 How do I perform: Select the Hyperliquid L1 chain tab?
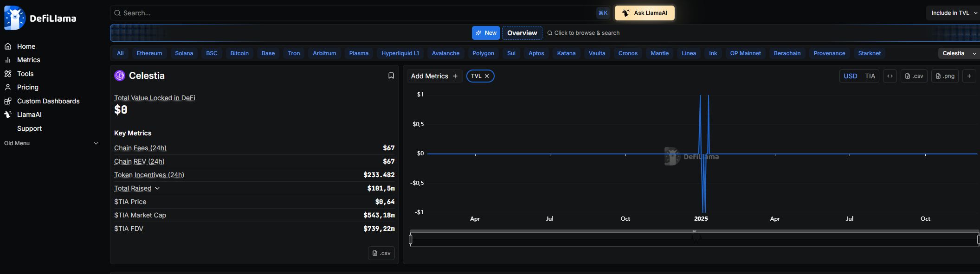[x=400, y=53]
